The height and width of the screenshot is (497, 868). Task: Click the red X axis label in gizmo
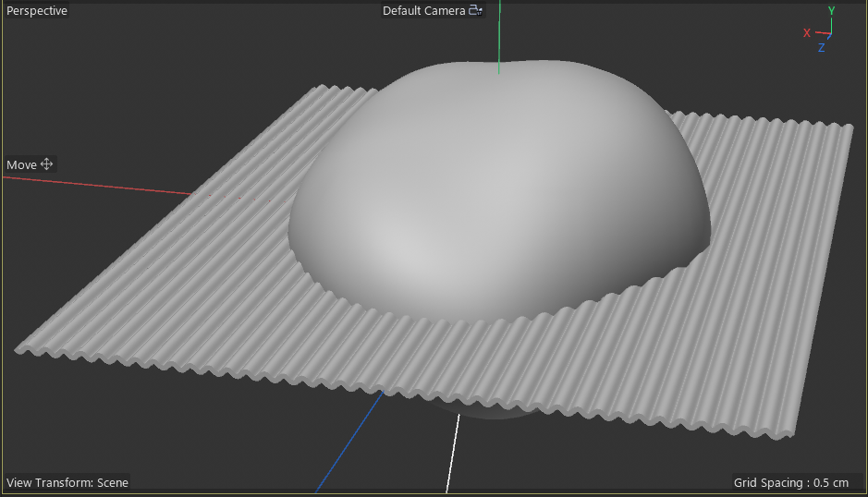coord(807,33)
